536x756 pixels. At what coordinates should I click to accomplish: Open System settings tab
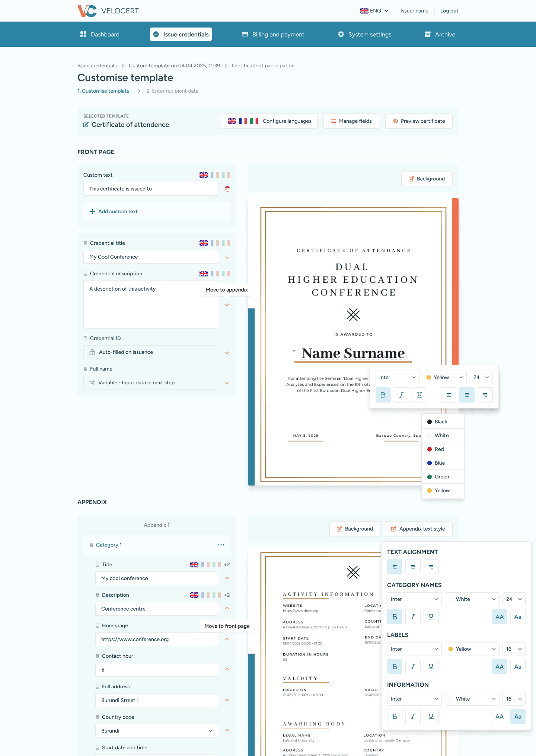[x=365, y=34]
